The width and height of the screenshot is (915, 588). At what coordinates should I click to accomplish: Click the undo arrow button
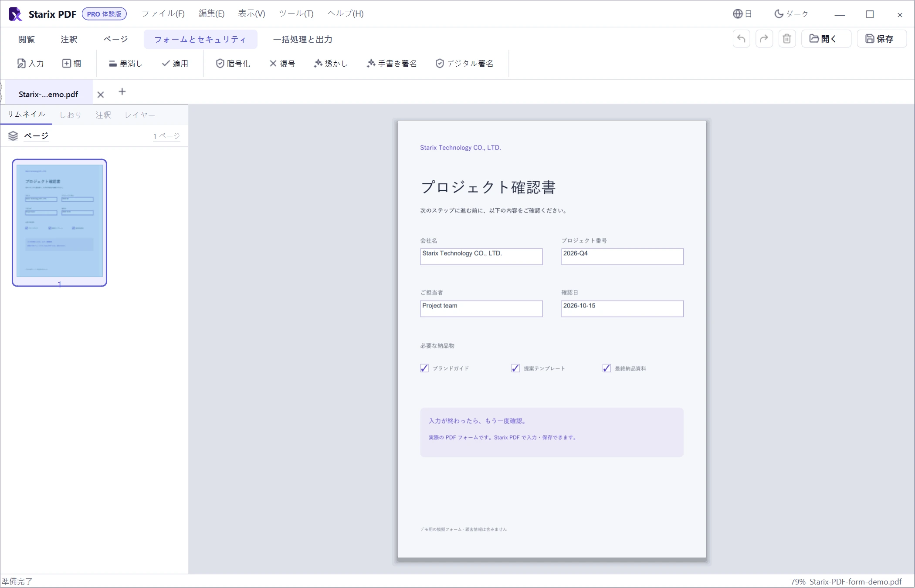tap(741, 39)
